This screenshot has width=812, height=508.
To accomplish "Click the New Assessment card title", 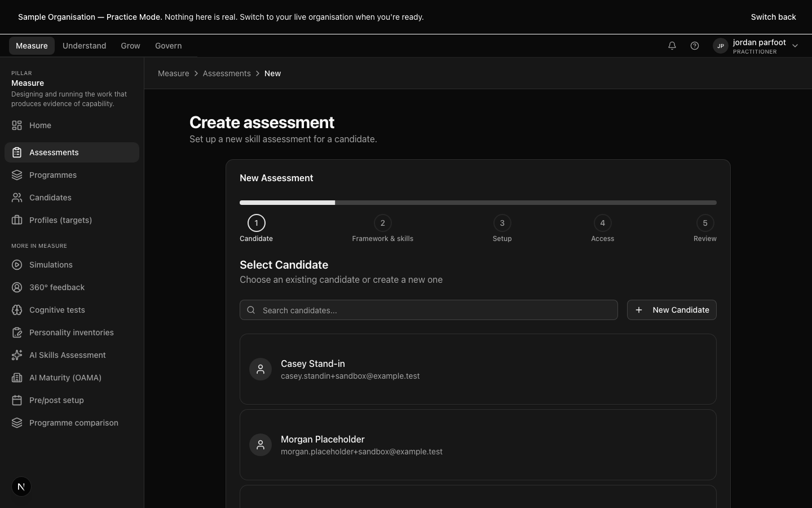I will click(x=276, y=178).
